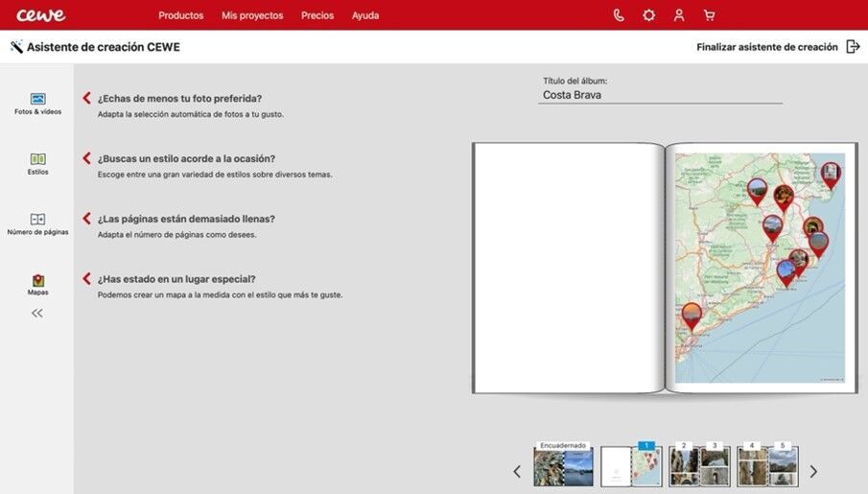Click the phone contact icon

619,15
